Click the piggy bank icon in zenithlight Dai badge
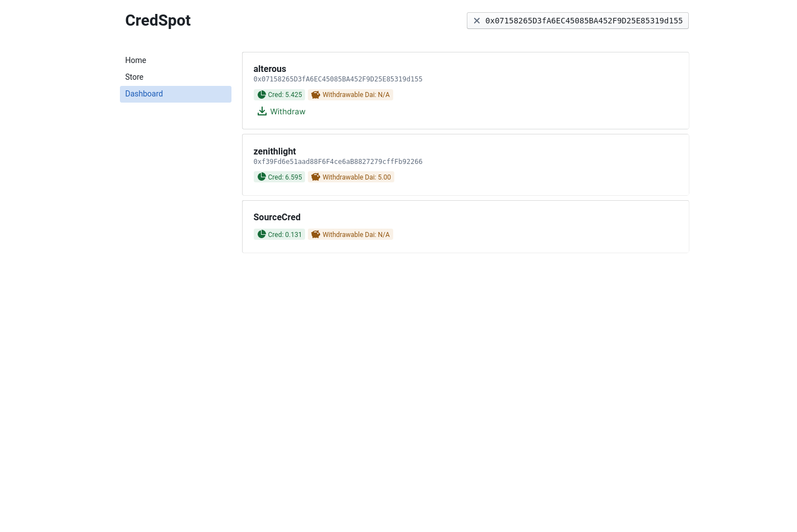797x532 pixels. [316, 177]
